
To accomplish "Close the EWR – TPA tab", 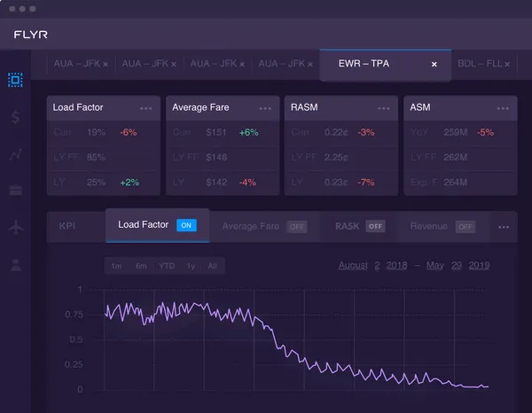I will [x=434, y=64].
